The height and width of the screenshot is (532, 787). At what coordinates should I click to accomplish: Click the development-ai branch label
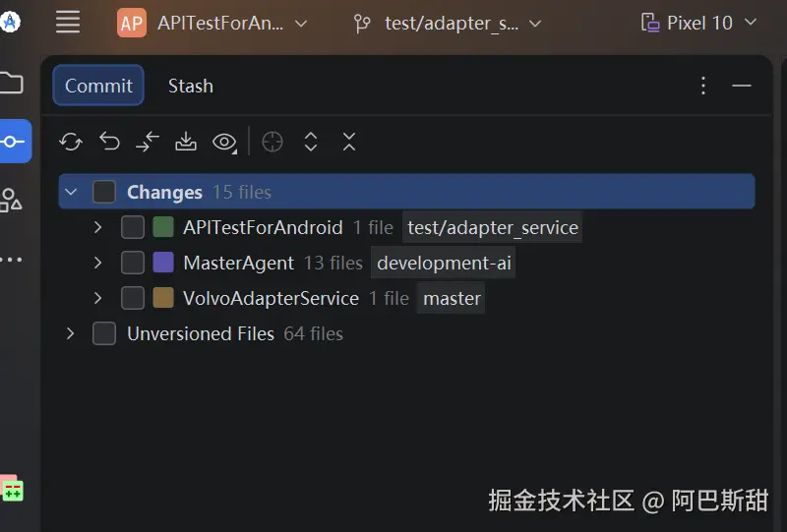coord(444,263)
